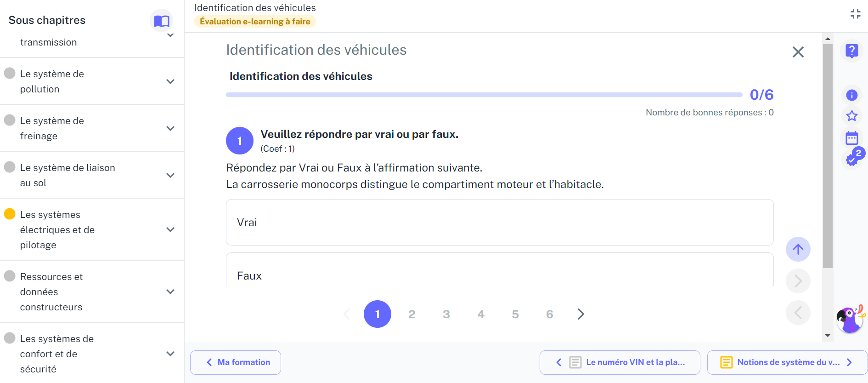
Task: Open the info circle icon in right sidebar
Action: pos(851,95)
